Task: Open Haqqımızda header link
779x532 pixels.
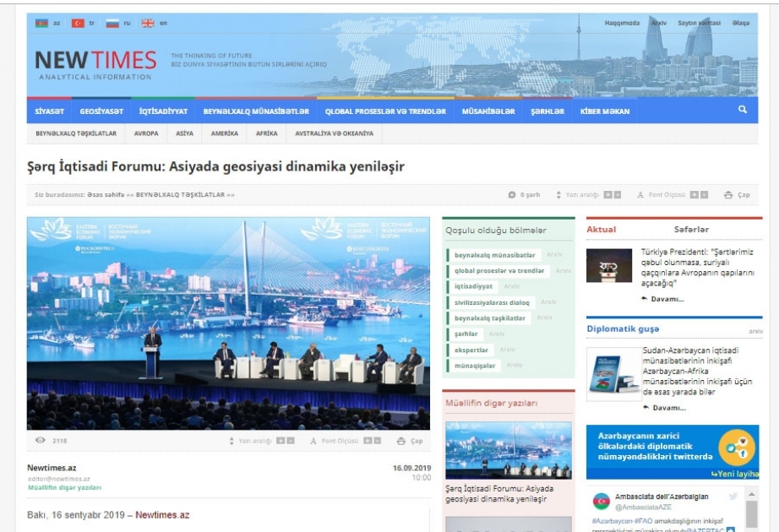Action: click(x=622, y=23)
